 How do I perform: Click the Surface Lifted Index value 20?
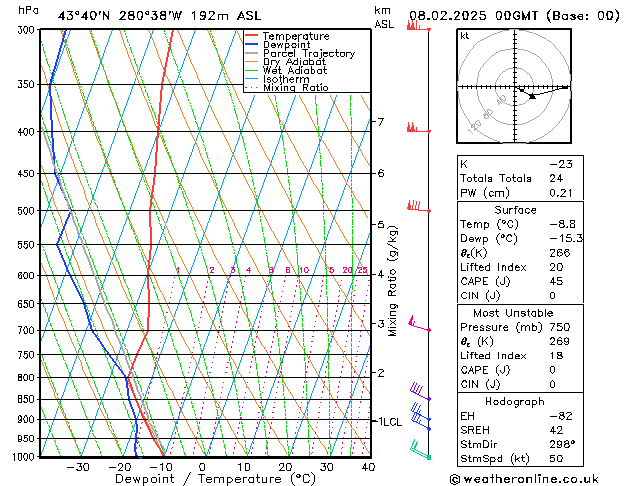[x=556, y=267]
